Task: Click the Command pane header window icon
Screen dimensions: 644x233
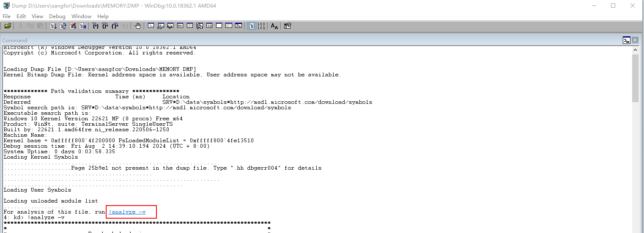Action: [x=626, y=40]
